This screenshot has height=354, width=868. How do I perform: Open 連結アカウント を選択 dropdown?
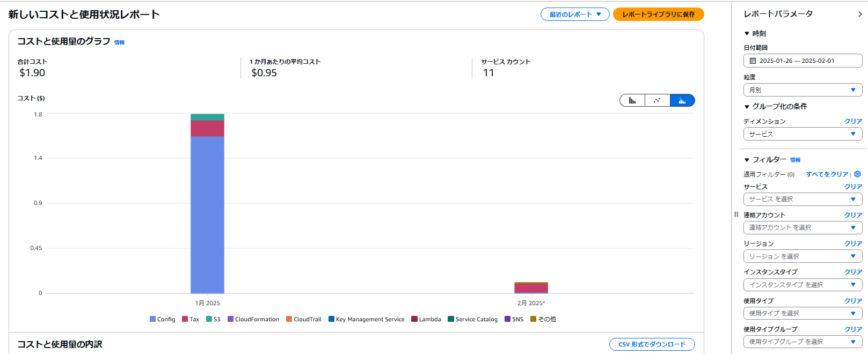tap(803, 227)
